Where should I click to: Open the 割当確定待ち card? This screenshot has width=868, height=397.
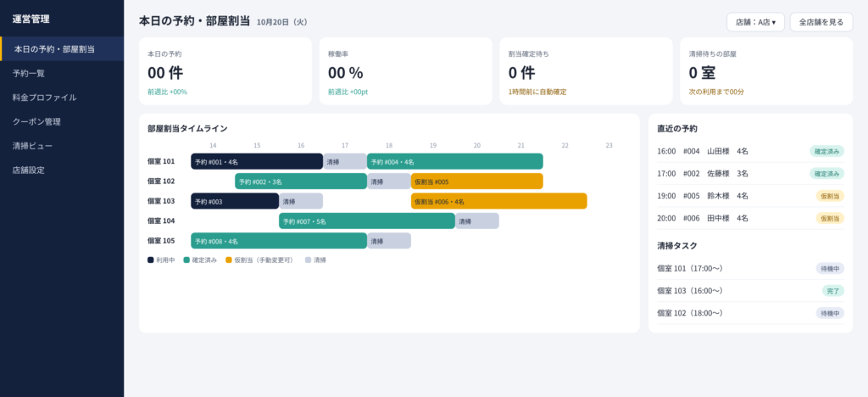[x=586, y=71]
